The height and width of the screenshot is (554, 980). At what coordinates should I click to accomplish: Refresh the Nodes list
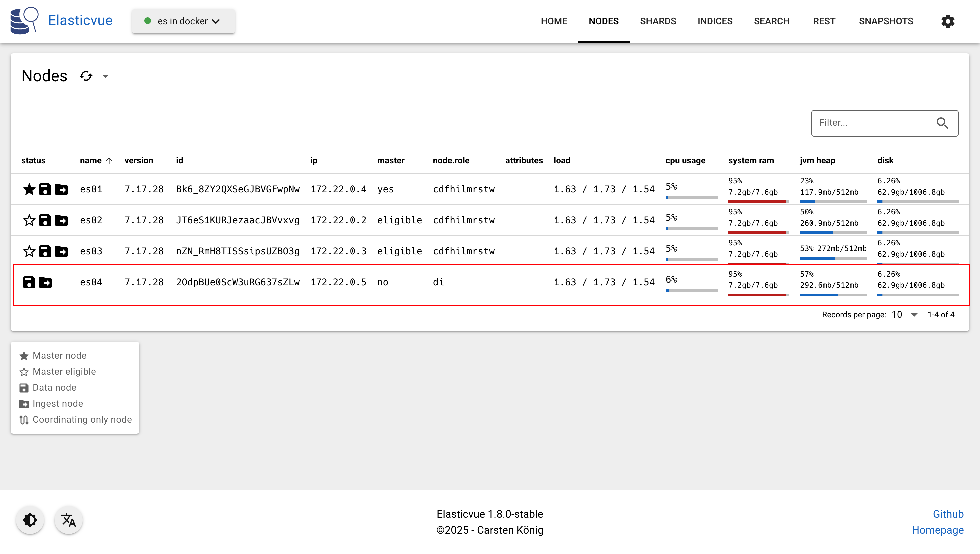86,76
